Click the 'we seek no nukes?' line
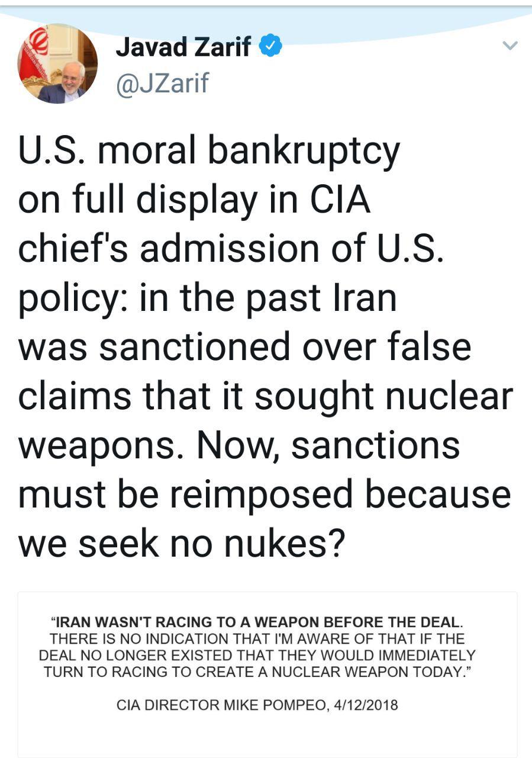 [182, 544]
